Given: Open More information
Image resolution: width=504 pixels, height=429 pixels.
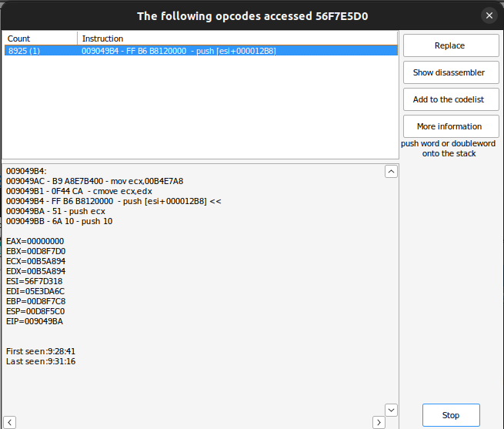Looking at the screenshot, I should click(451, 126).
